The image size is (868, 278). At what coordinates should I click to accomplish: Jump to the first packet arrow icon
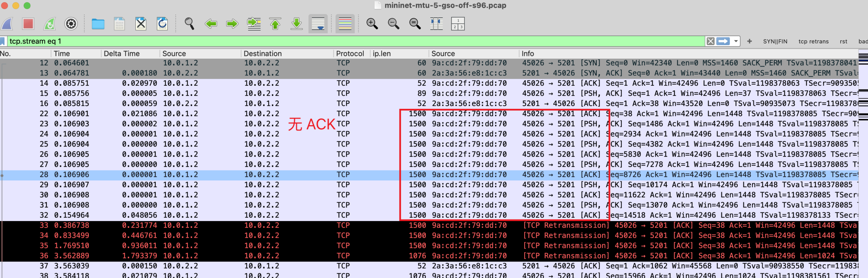coord(275,24)
